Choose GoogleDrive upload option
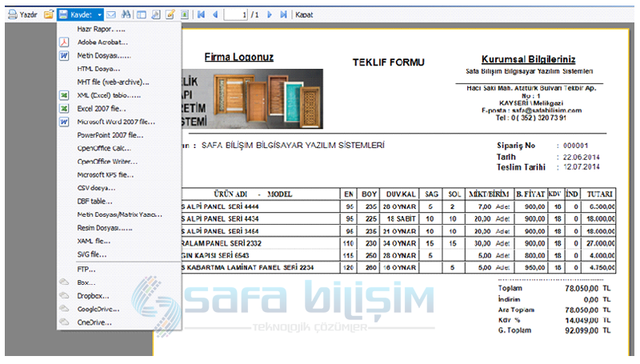640x364 pixels. [x=98, y=309]
